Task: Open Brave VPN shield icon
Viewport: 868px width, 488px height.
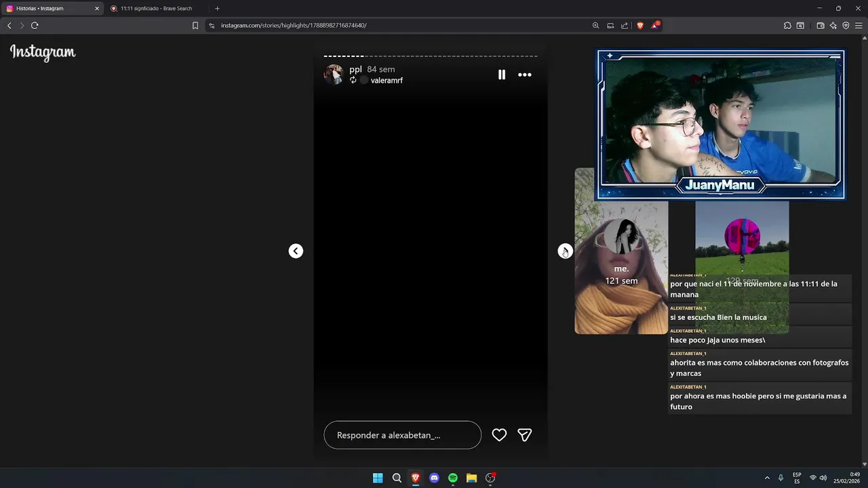Action: [x=846, y=26]
